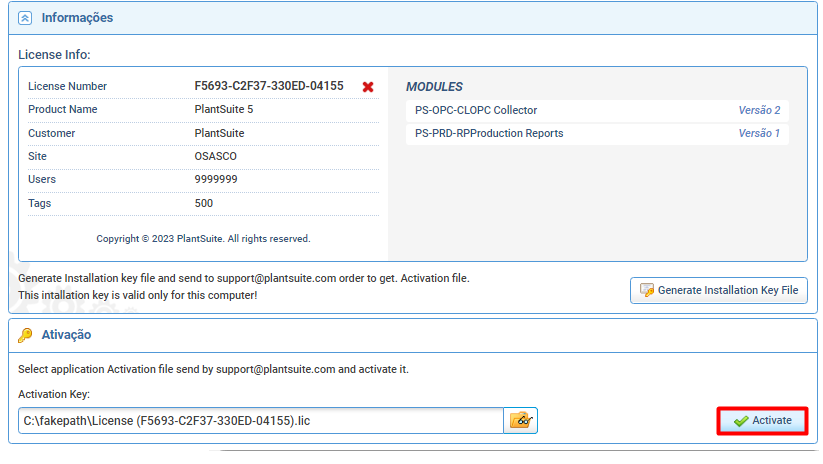This screenshot has width=823, height=464.
Task: Click the Informações heading
Action: point(77,18)
